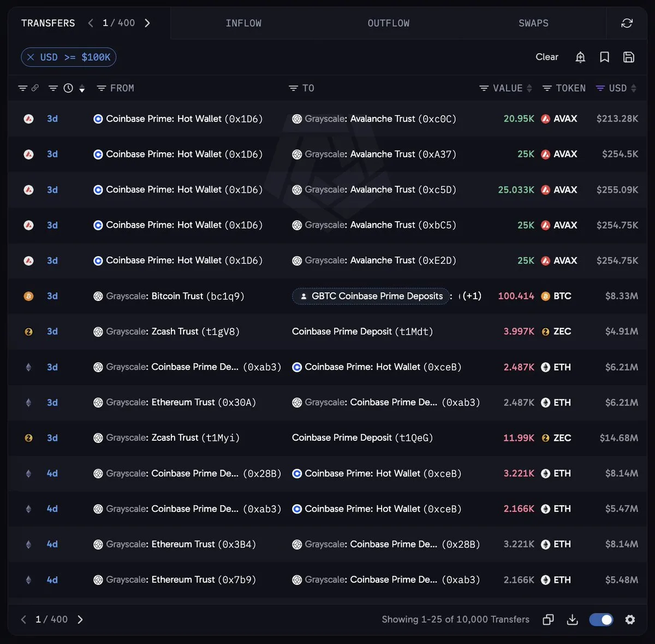Sort the VALUE column
The width and height of the screenshot is (655, 644).
pos(529,88)
